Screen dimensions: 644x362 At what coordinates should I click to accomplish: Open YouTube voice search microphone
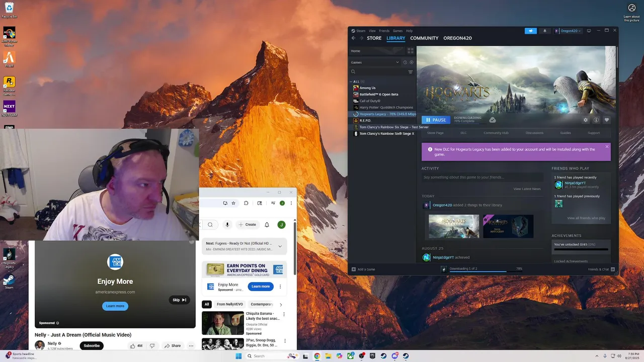pos(227,225)
